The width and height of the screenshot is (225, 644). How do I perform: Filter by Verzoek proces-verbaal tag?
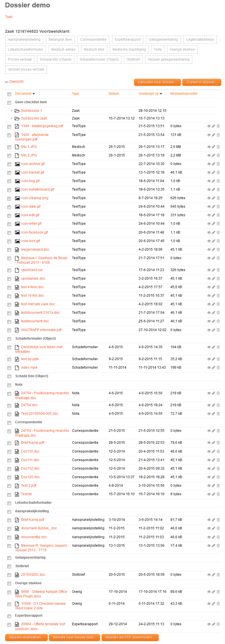[x=26, y=69]
